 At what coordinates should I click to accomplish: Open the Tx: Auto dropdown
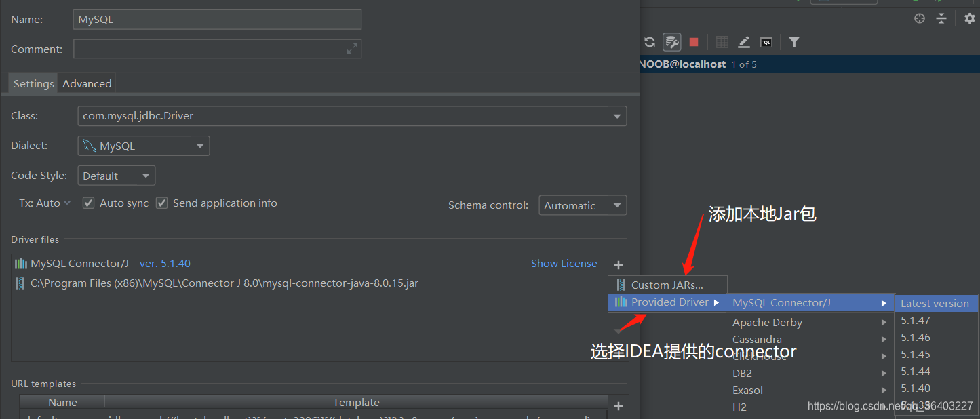[44, 203]
